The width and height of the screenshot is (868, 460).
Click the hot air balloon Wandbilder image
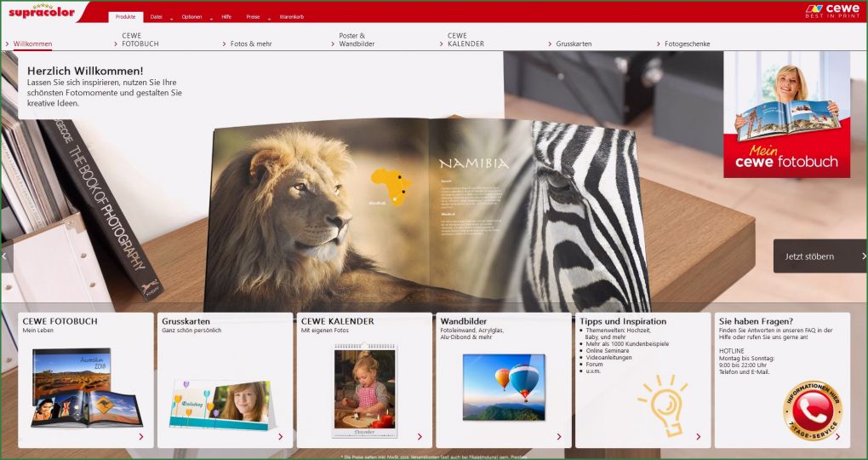pyautogui.click(x=503, y=387)
